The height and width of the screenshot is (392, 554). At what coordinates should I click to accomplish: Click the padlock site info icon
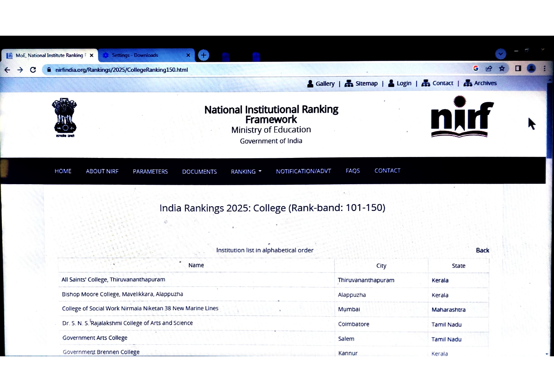point(49,70)
